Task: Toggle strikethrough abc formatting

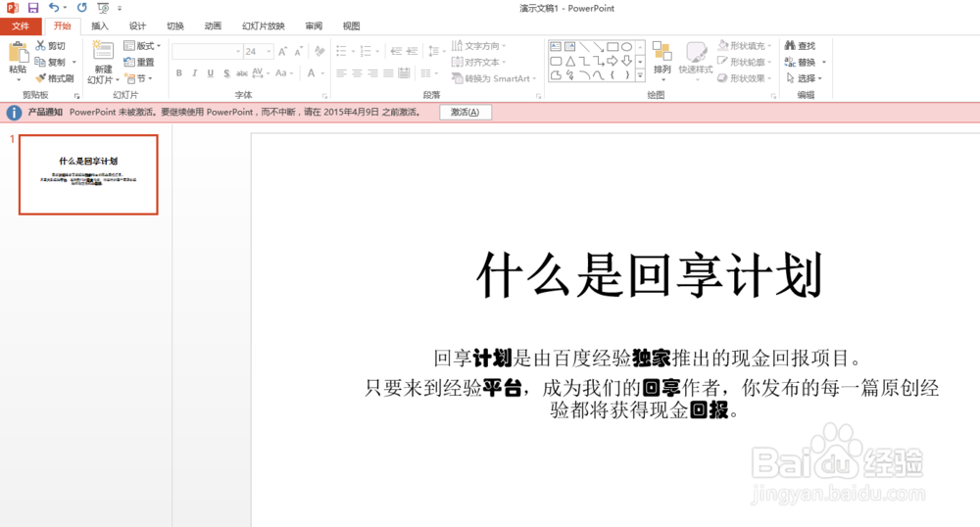Action: [x=242, y=73]
